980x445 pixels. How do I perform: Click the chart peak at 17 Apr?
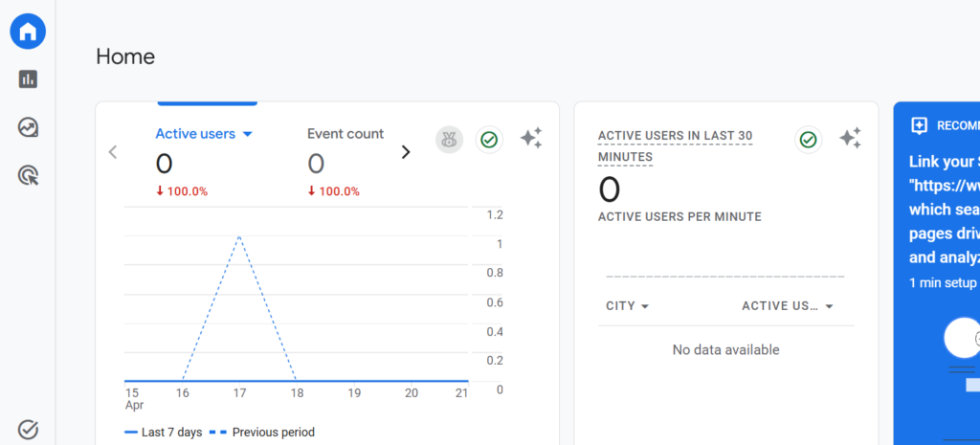pyautogui.click(x=239, y=235)
